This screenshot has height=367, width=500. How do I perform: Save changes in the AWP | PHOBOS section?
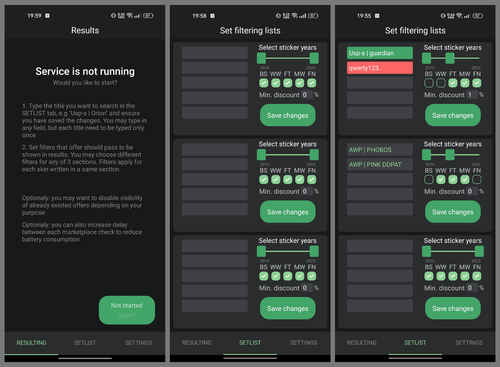[453, 212]
